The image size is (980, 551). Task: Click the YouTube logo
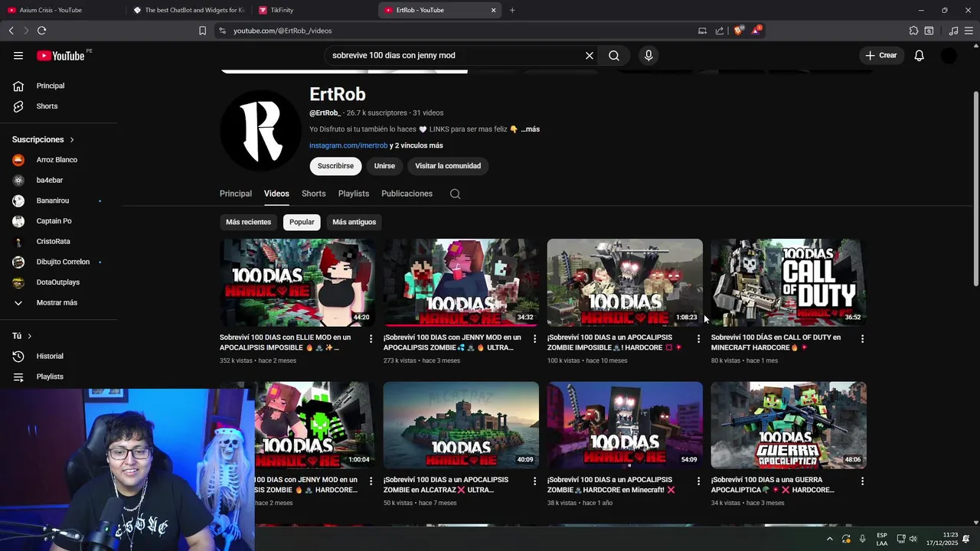pos(60,56)
